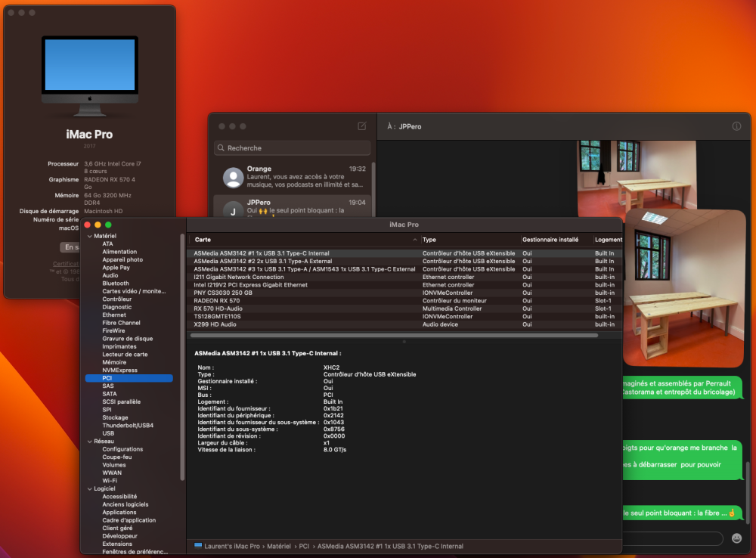Click the message text input field
Image resolution: width=756 pixels, height=558 pixels.
point(673,538)
